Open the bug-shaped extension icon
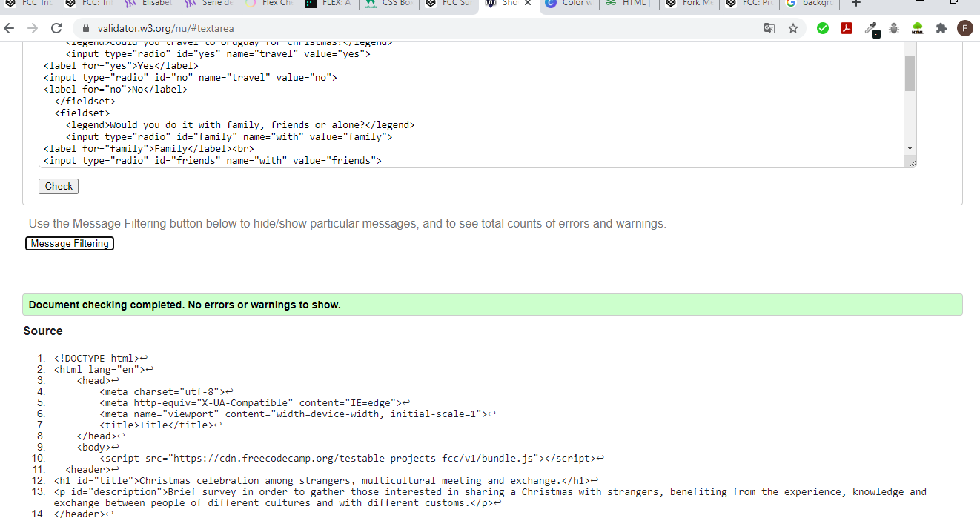 (x=894, y=28)
